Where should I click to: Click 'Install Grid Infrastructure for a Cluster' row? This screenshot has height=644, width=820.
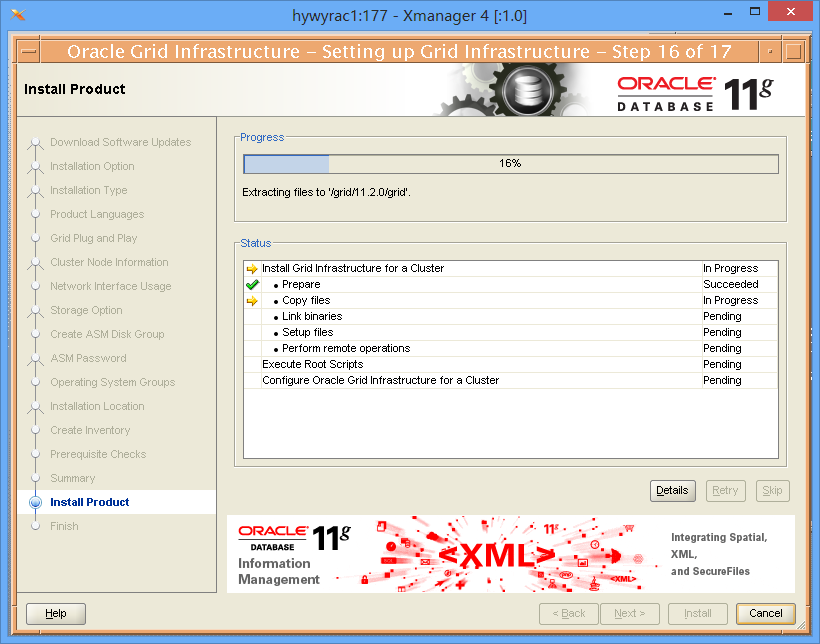tap(511, 268)
